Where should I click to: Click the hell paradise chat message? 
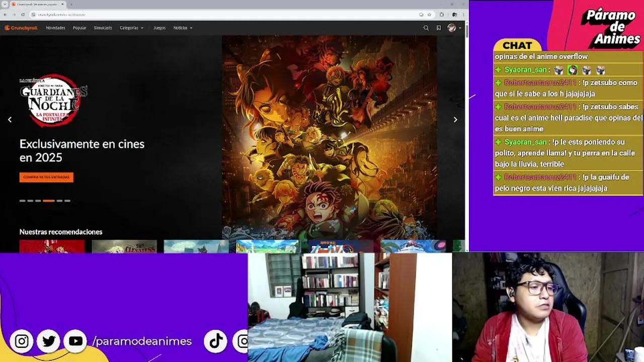click(x=568, y=118)
